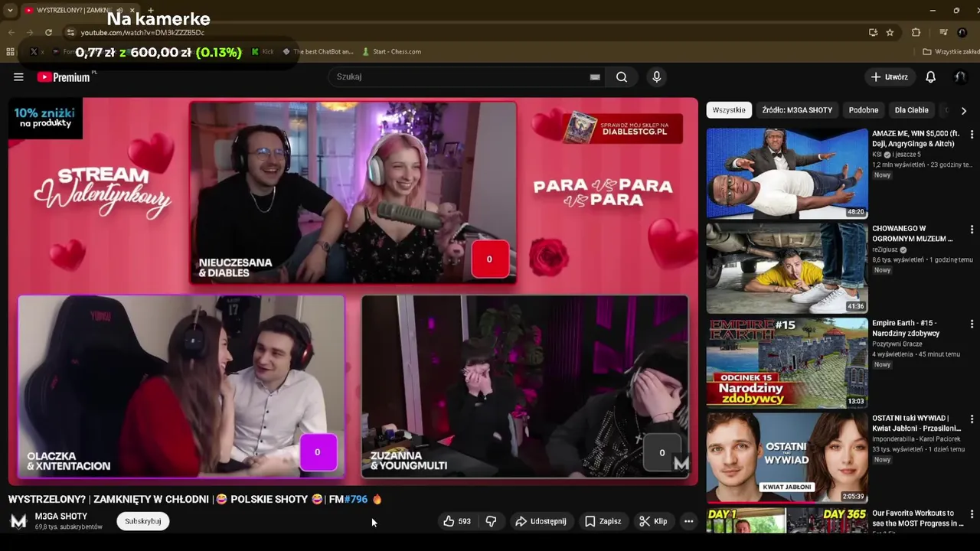Open AMAZE ME, WIN $5,000 thumbnail
The image size is (980, 551).
(787, 174)
